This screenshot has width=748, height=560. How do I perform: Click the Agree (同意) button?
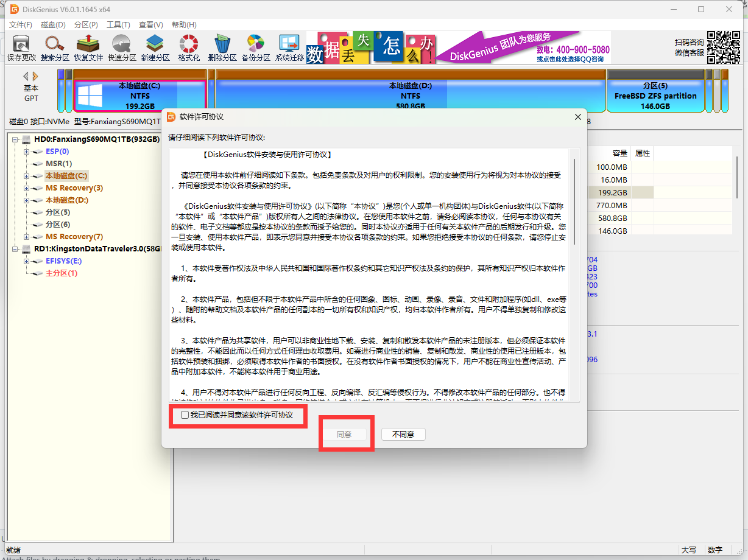(x=344, y=434)
